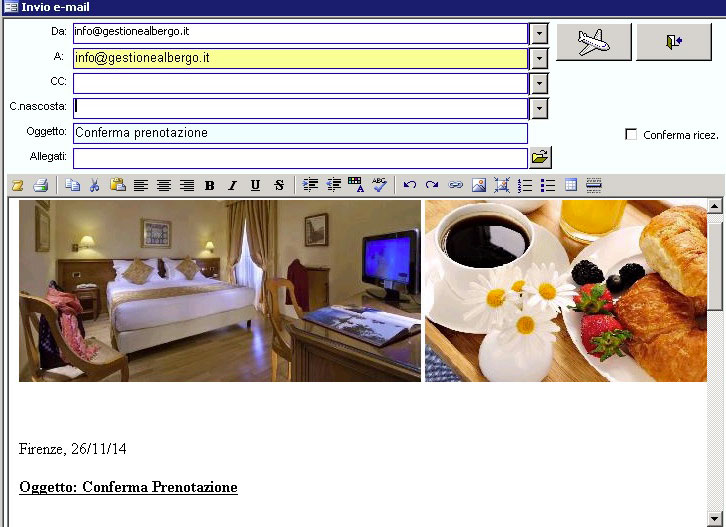Apply numbered list

(x=525, y=185)
